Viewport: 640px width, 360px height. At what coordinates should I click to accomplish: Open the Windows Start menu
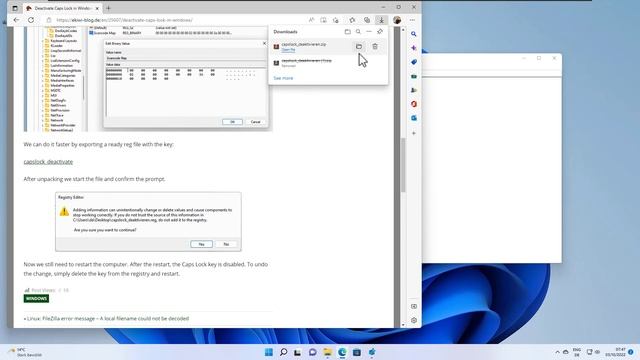269,352
